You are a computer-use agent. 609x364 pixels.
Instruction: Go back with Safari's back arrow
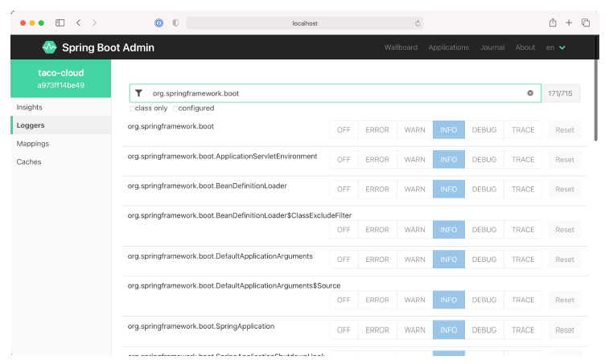(x=78, y=23)
